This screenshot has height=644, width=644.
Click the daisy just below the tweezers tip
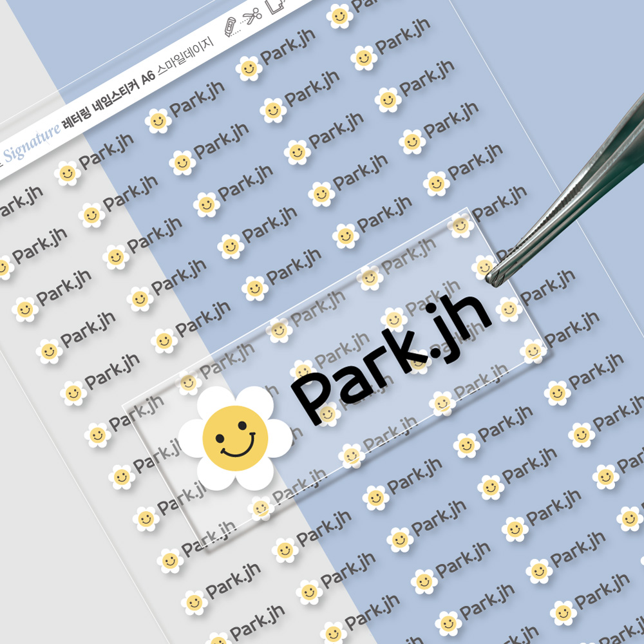pos(509,308)
